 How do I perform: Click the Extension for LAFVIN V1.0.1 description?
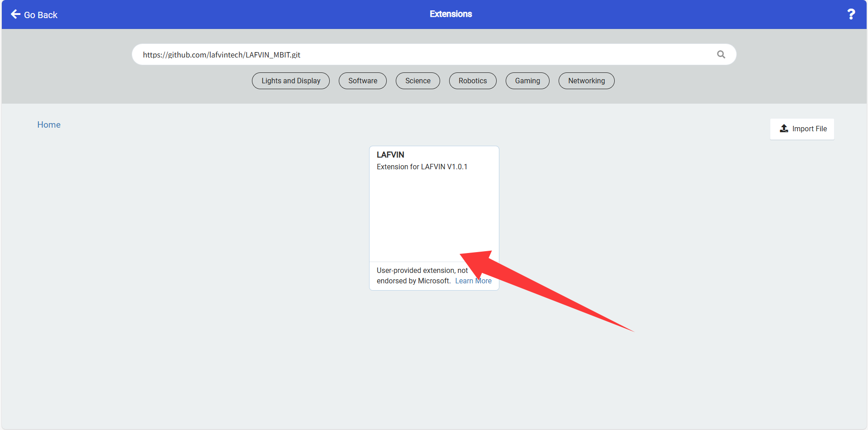pyautogui.click(x=422, y=167)
